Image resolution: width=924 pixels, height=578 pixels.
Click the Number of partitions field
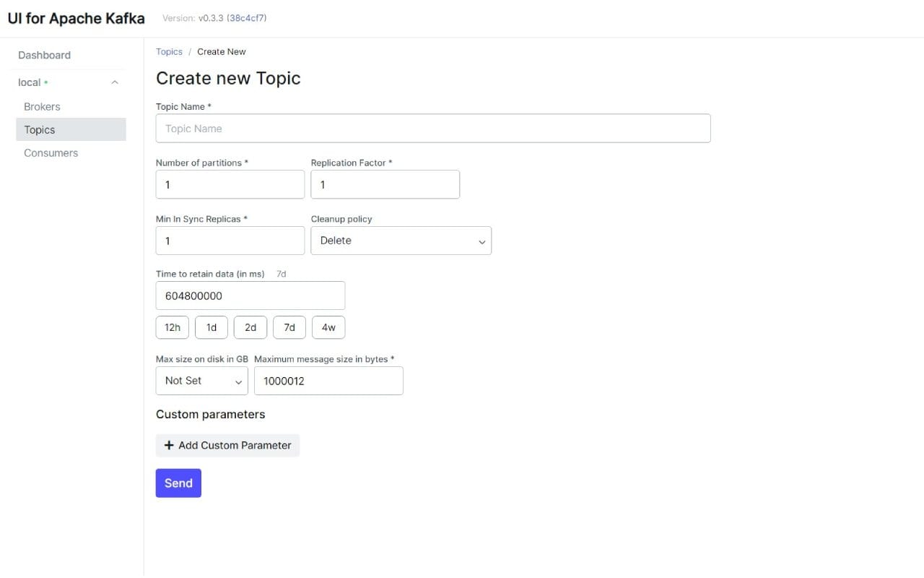click(230, 184)
